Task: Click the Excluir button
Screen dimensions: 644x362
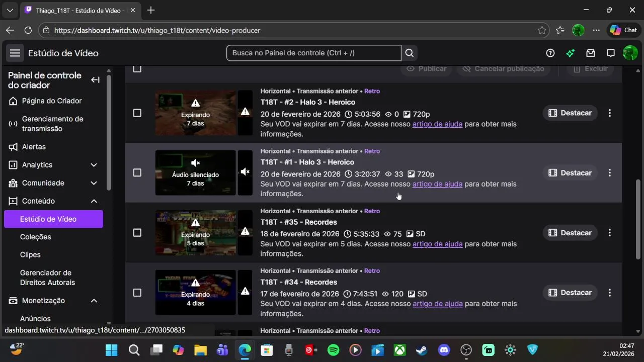Action: pos(590,69)
